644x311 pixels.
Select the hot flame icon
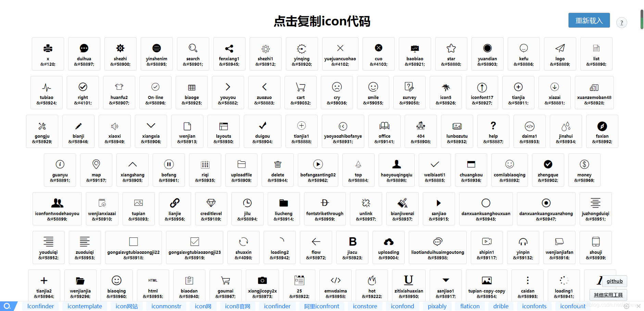(372, 285)
